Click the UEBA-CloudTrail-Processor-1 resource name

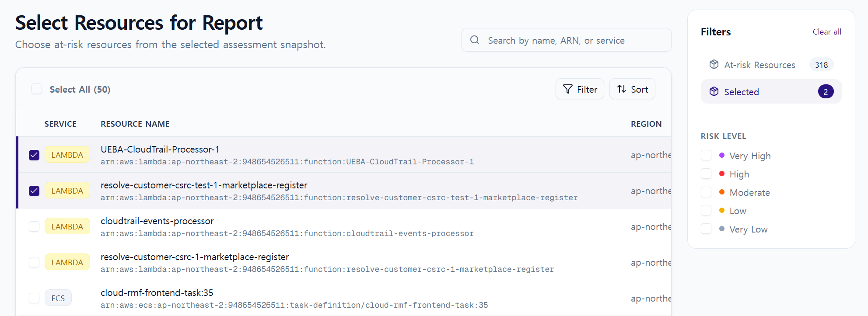click(160, 149)
